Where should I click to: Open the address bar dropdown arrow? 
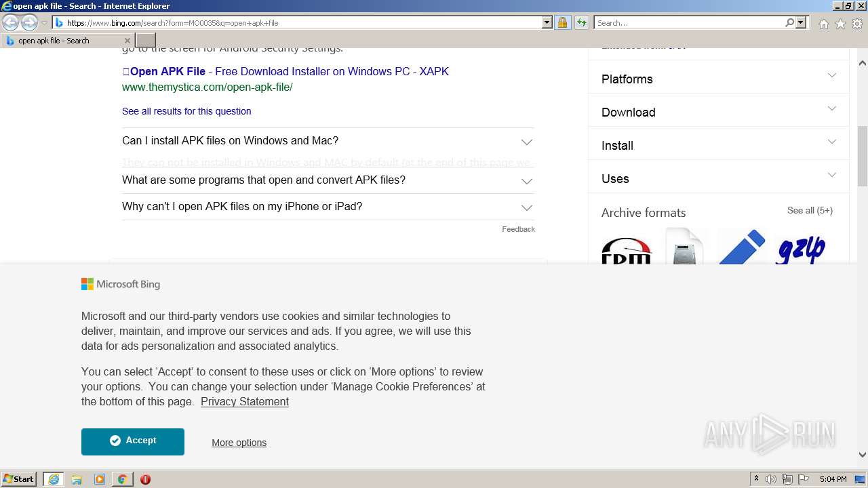[547, 22]
